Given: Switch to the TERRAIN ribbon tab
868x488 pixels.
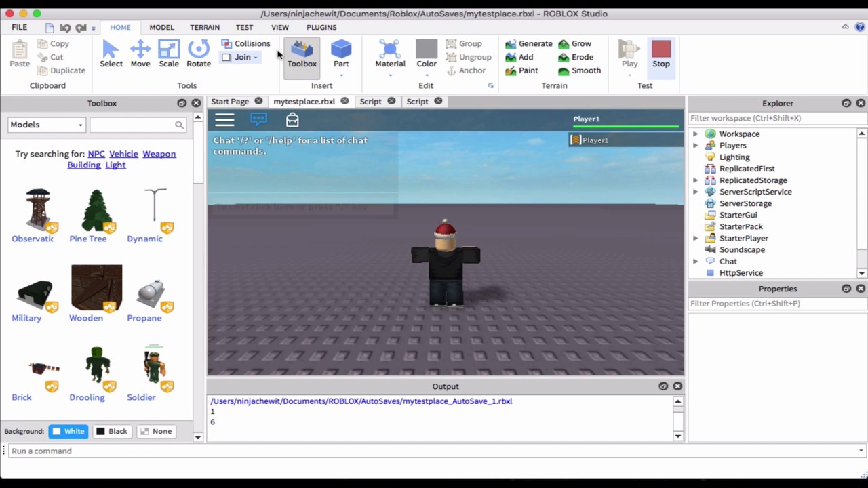Looking at the screenshot, I should click(205, 28).
